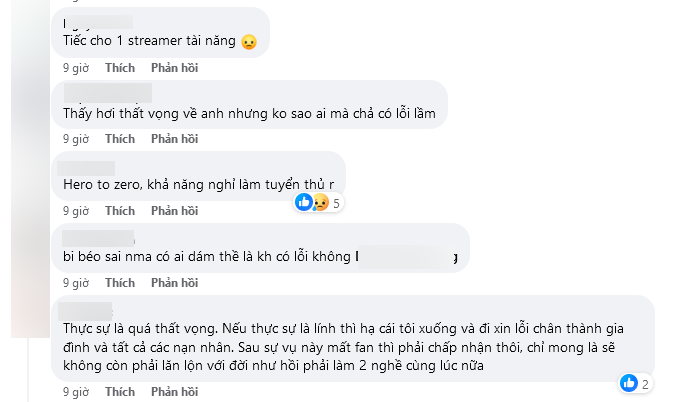
Task: Reply to the "Hero to zero" comment
Action: point(175,211)
